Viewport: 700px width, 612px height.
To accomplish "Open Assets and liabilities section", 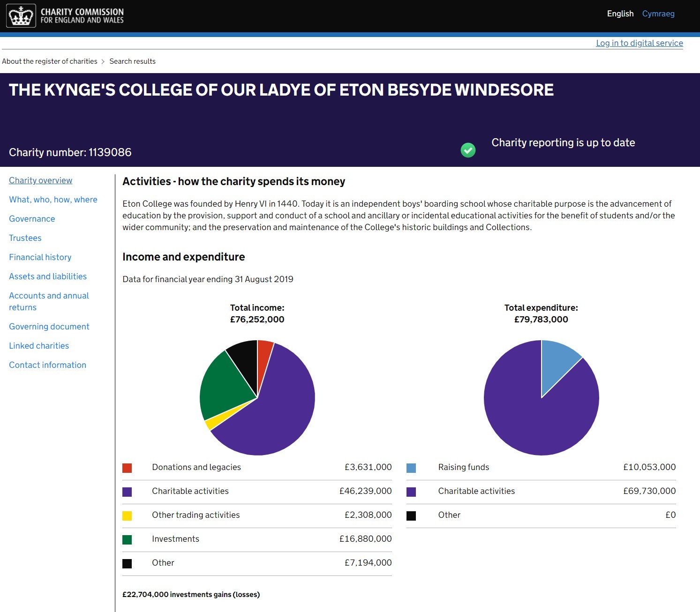I will tap(48, 276).
